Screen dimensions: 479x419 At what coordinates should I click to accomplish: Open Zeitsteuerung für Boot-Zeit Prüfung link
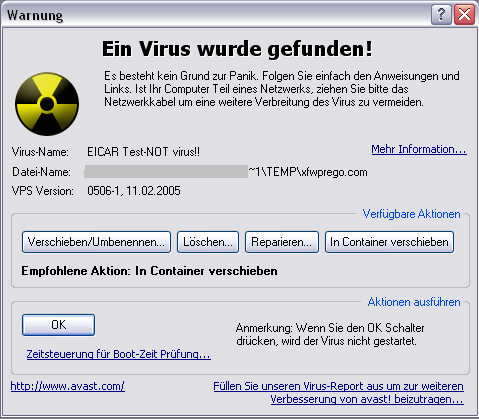tap(119, 354)
